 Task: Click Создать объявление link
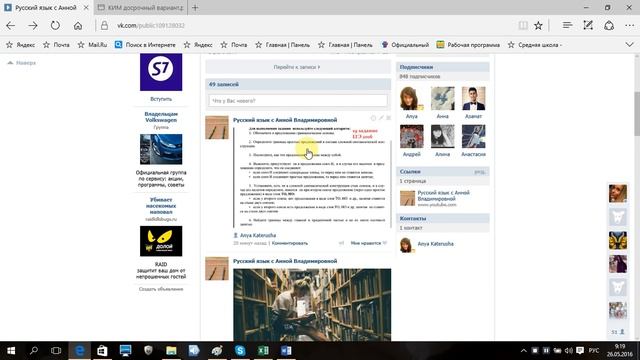[161, 289]
